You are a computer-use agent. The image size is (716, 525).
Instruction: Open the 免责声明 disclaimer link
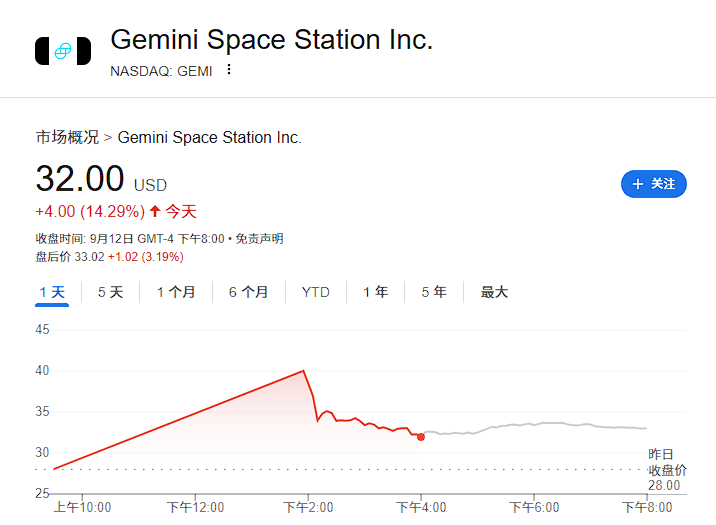pos(259,238)
